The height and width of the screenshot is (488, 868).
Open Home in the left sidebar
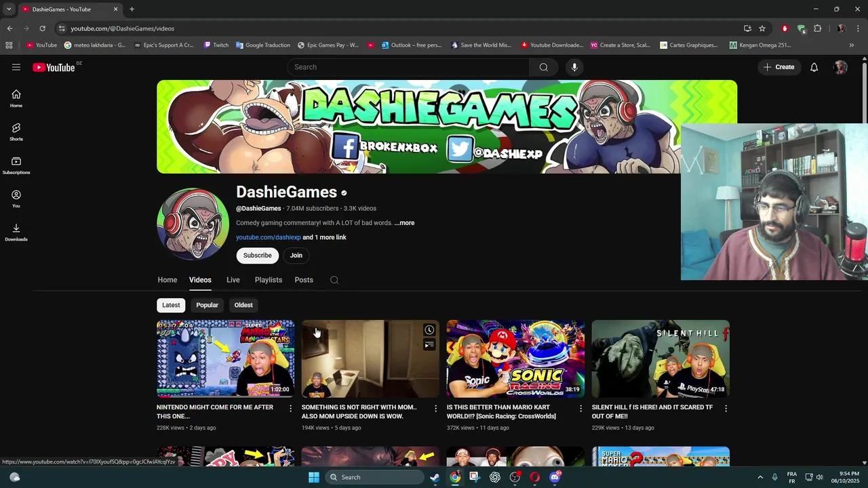pos(16,98)
